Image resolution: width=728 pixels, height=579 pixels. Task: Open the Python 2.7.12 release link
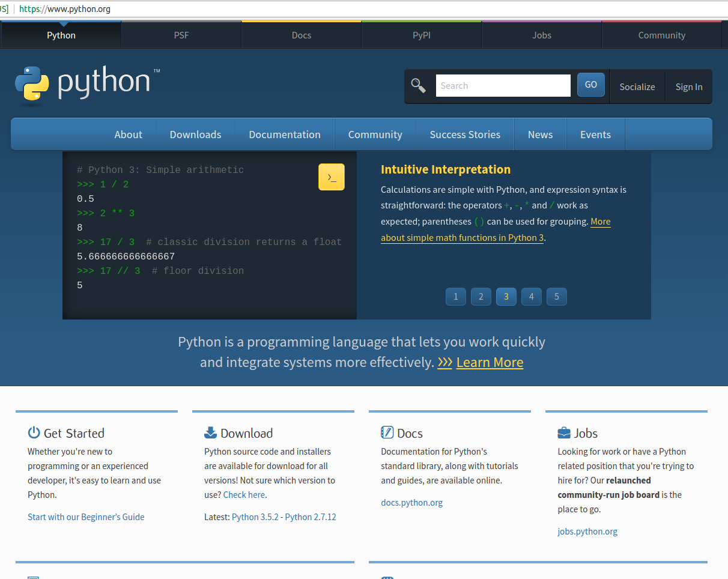click(x=311, y=517)
